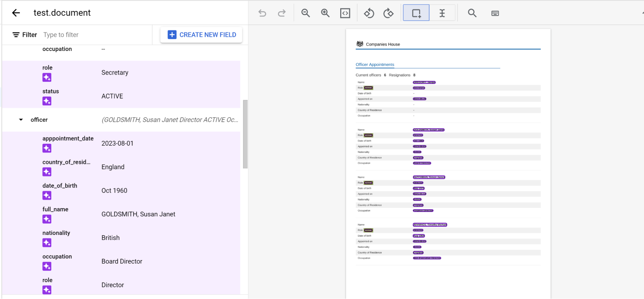Click GOLDSMITH name label in the document
This screenshot has height=299, width=644.
point(428,130)
